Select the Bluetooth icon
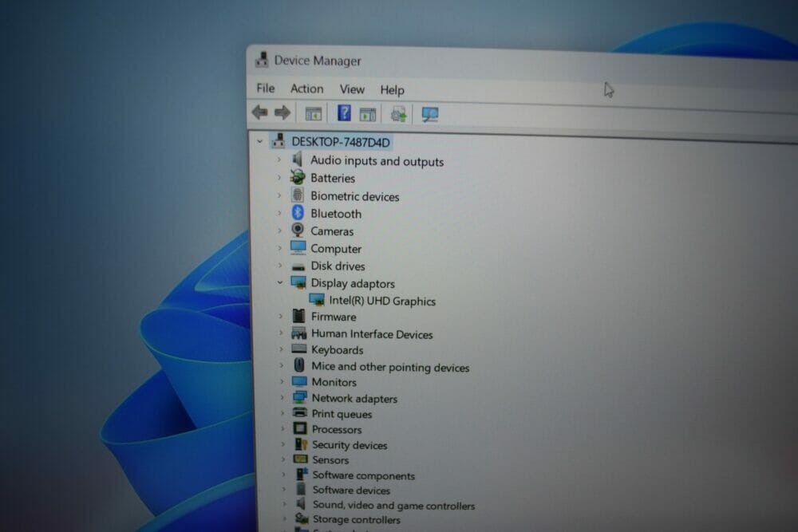Screen dimensions: 798x532 tap(298, 213)
